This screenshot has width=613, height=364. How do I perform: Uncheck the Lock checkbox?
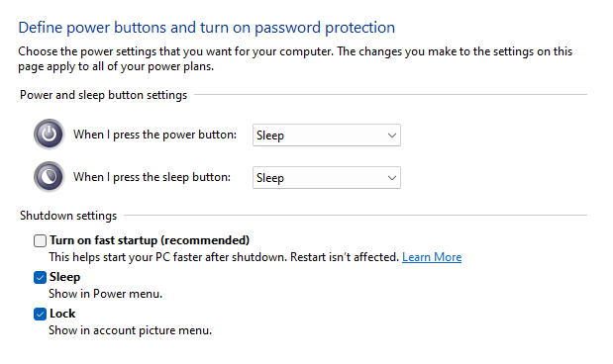40,314
